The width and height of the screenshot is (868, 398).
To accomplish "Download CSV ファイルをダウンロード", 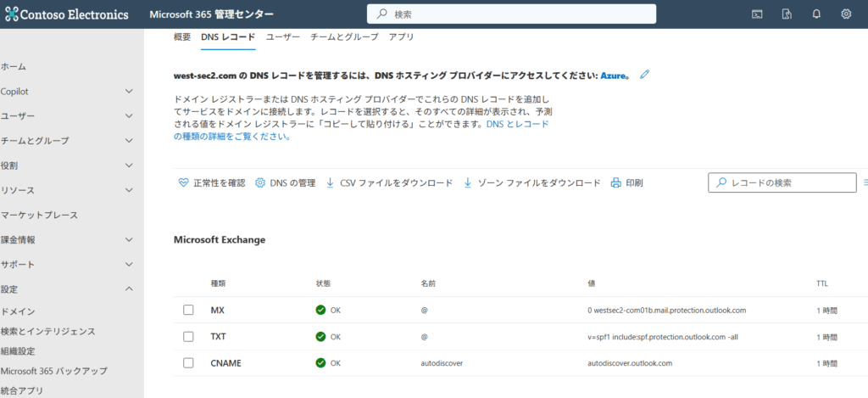I will click(x=389, y=183).
